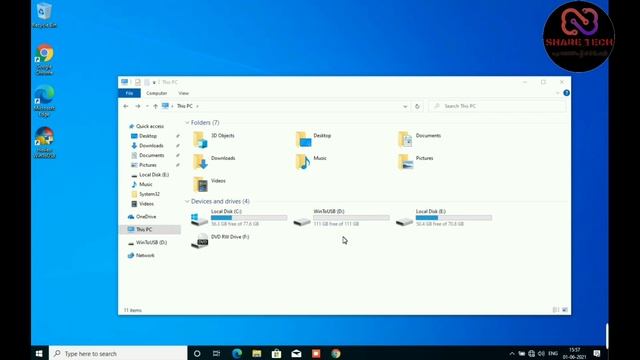640x360 pixels.
Task: Open Cortana circle on the taskbar
Action: click(x=197, y=353)
